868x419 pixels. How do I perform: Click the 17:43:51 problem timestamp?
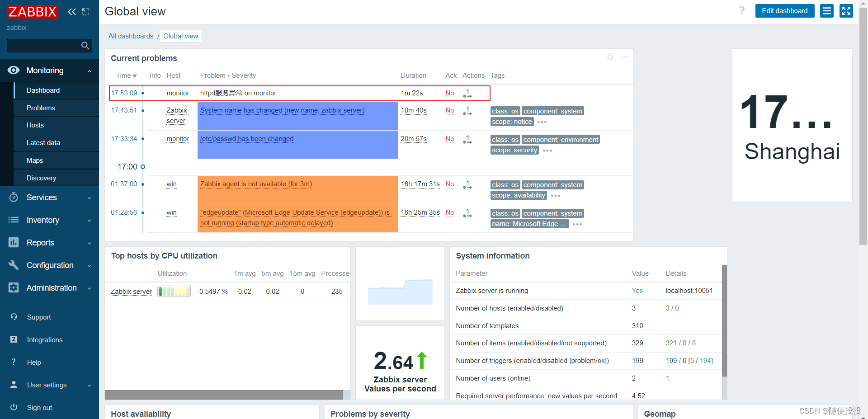(x=124, y=110)
